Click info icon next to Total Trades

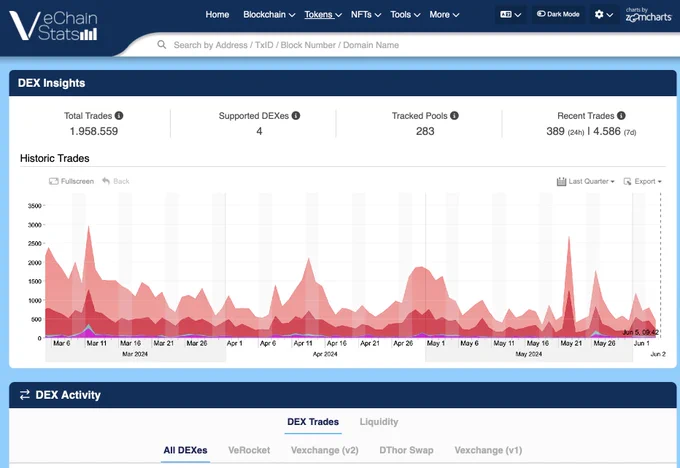click(x=119, y=116)
